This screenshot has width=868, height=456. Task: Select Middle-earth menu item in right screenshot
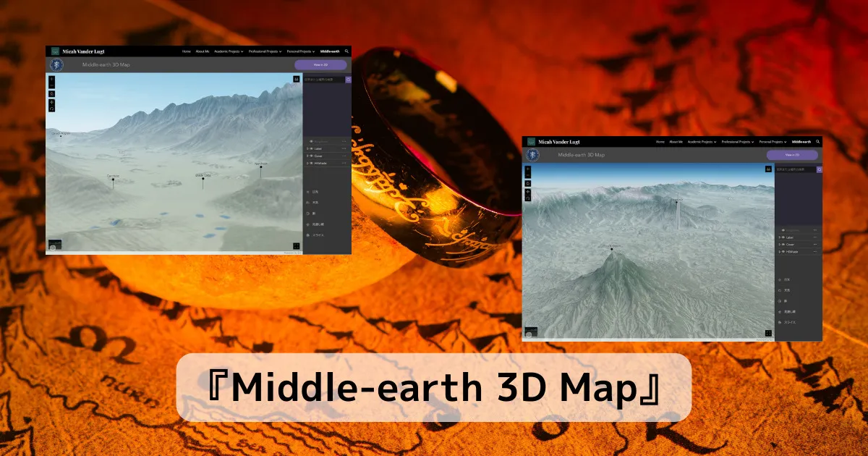(x=801, y=142)
